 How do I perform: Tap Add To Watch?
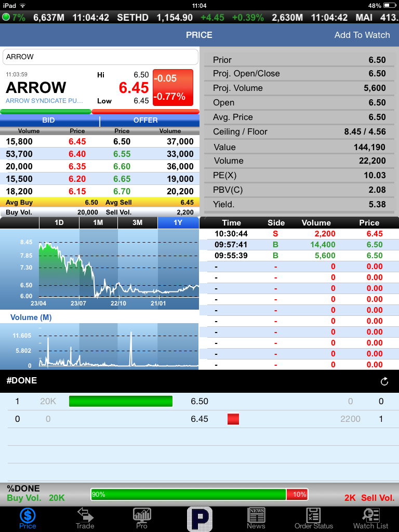362,35
